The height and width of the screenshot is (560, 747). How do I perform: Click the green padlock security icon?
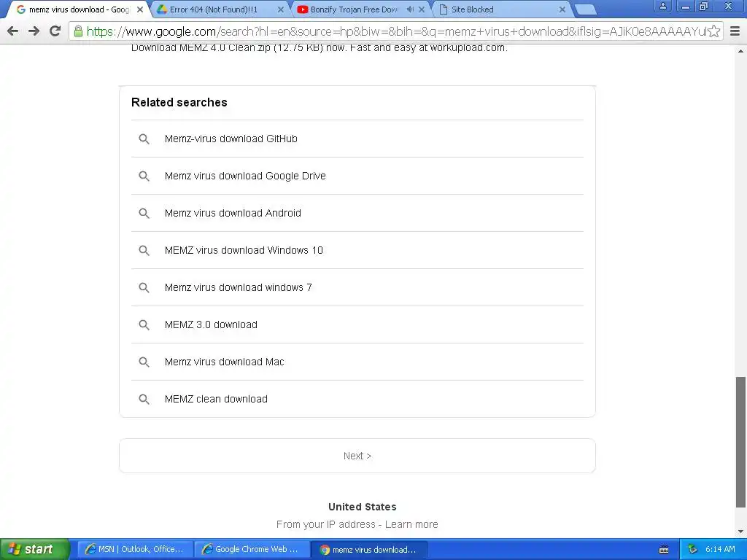77,31
